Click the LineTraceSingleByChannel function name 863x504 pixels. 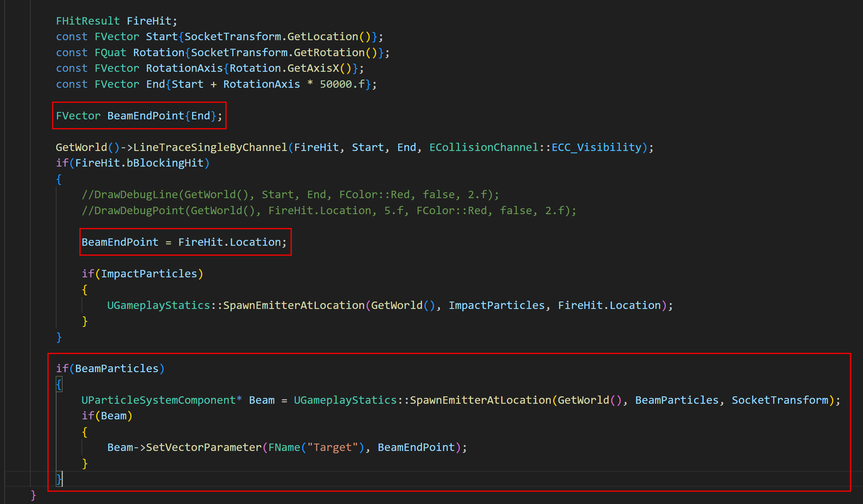210,147
